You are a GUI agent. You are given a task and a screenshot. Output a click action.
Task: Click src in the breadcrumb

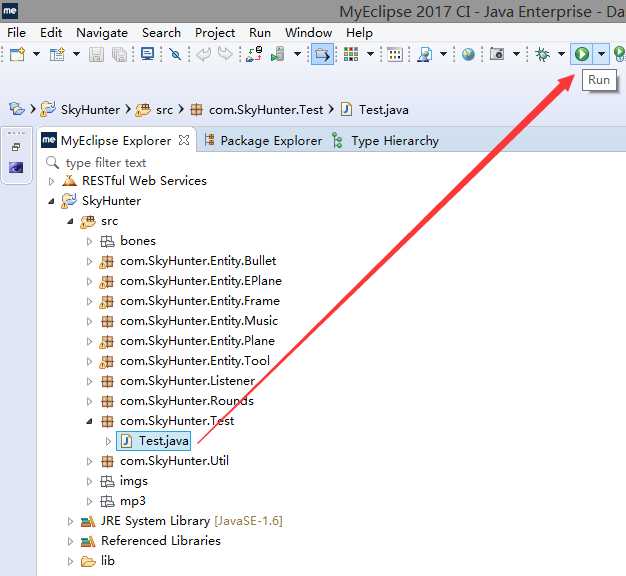[164, 110]
